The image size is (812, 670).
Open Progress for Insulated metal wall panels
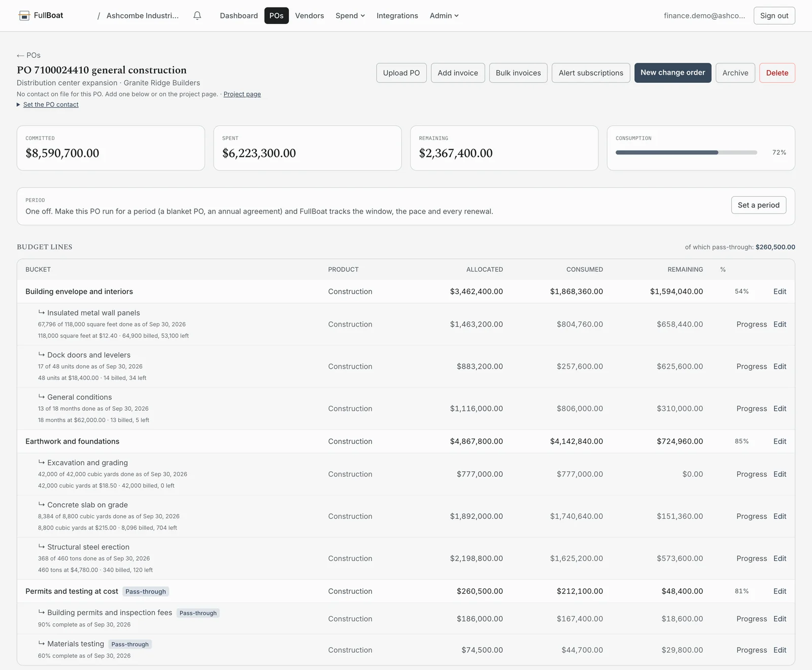tap(752, 325)
